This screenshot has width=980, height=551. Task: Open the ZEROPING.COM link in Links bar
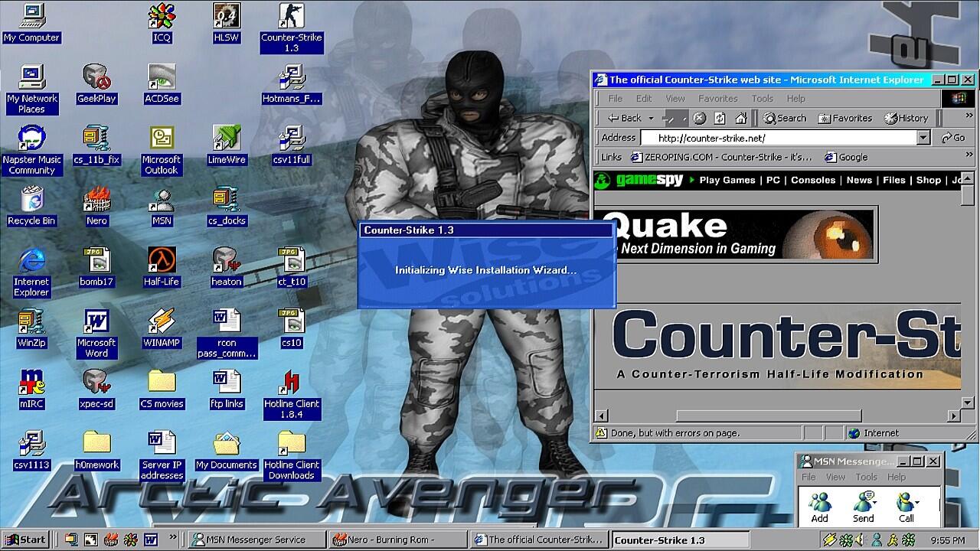tap(720, 157)
